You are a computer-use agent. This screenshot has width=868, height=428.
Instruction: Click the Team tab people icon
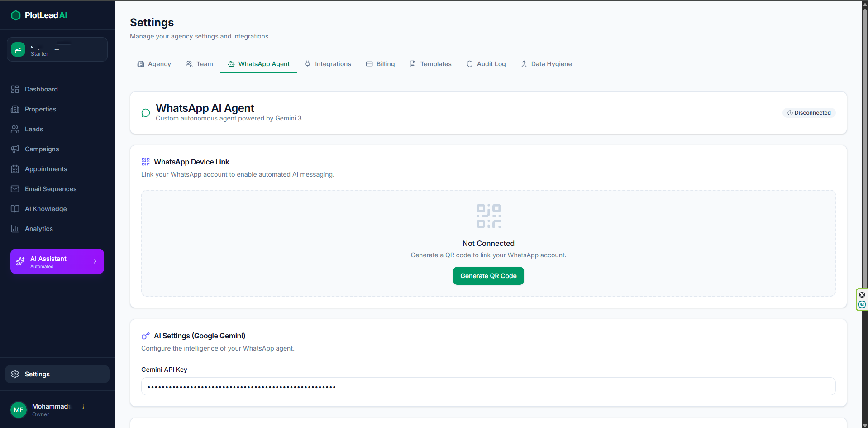click(x=189, y=64)
